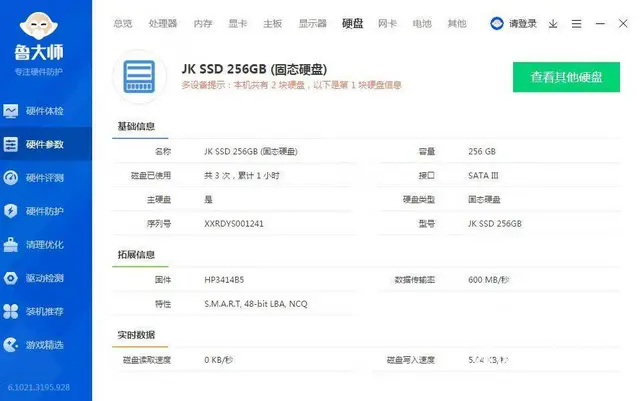640x401 pixels.
Task: Click the S.M.A.R.T, 48-bit LBA, NCQ value
Action: (x=256, y=304)
